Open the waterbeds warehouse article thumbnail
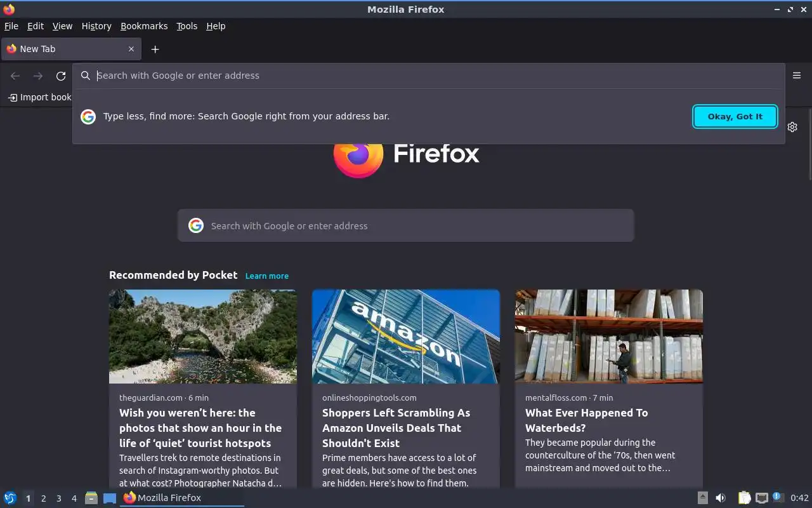Screen dimensions: 812x508 pyautogui.click(x=609, y=337)
